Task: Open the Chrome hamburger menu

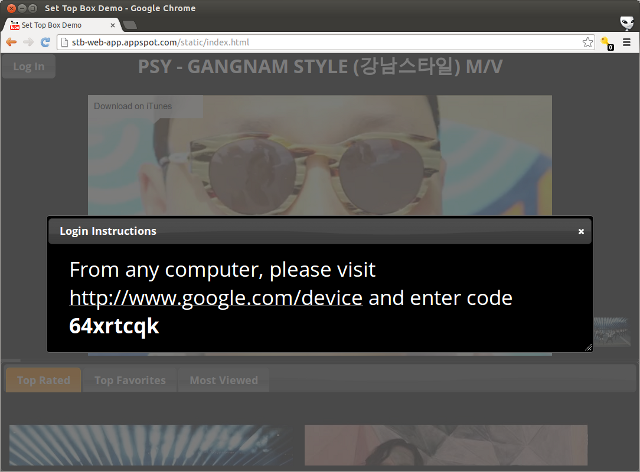Action: coord(627,43)
